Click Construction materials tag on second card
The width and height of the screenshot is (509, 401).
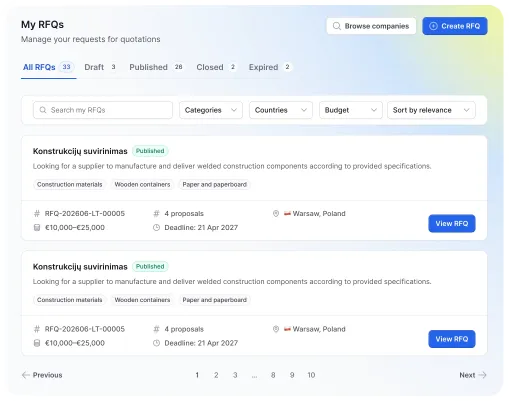tap(69, 300)
